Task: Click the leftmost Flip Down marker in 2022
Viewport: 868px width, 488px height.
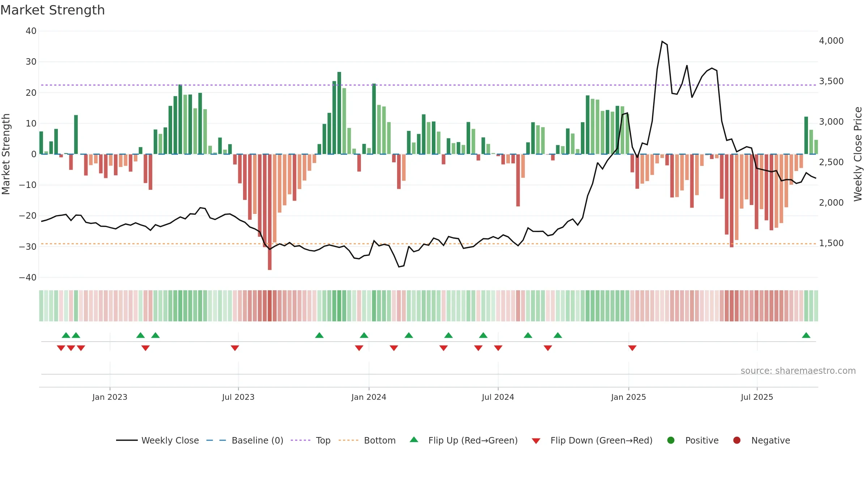Action: click(61, 348)
